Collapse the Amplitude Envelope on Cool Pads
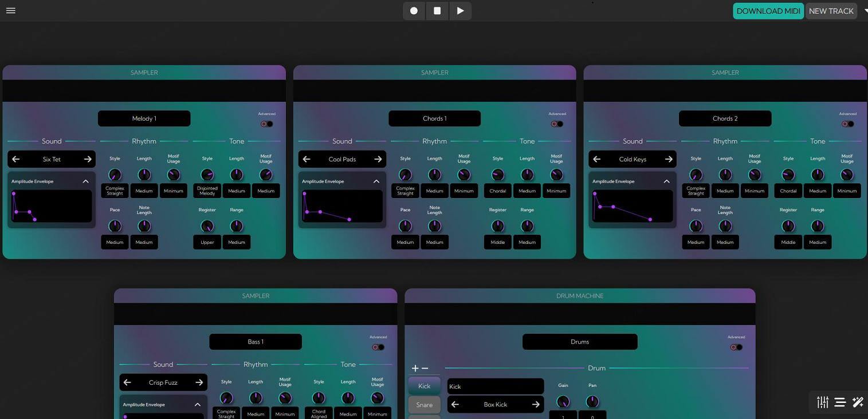Screen dimensions: 868x419 pyautogui.click(x=376, y=181)
